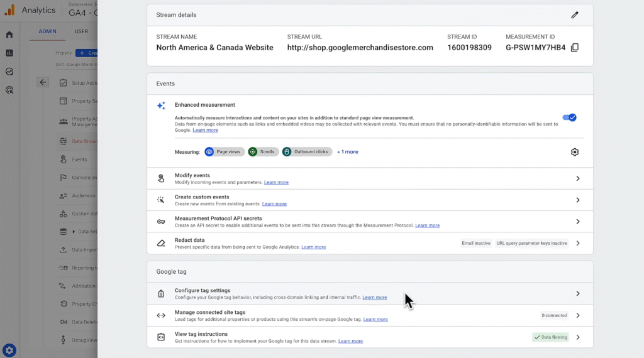This screenshot has width=644, height=358.
Task: Click the Audiences icon
Action: coord(64,195)
